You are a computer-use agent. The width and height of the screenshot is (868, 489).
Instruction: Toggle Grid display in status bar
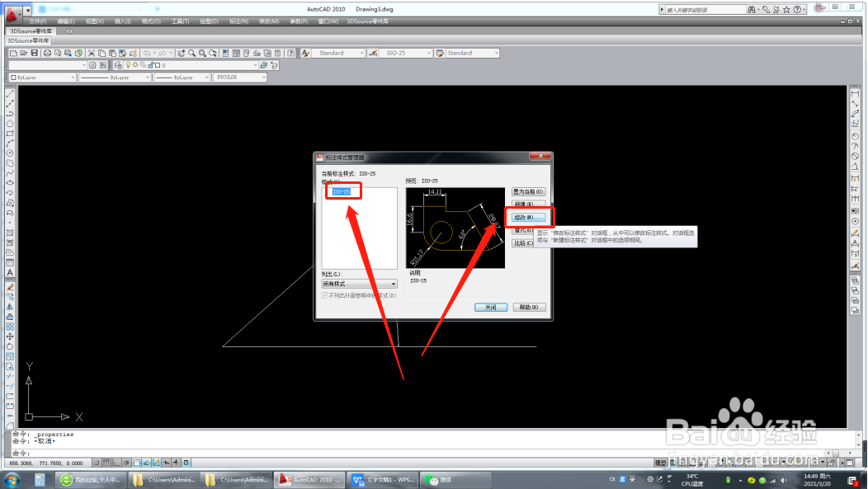(x=106, y=463)
